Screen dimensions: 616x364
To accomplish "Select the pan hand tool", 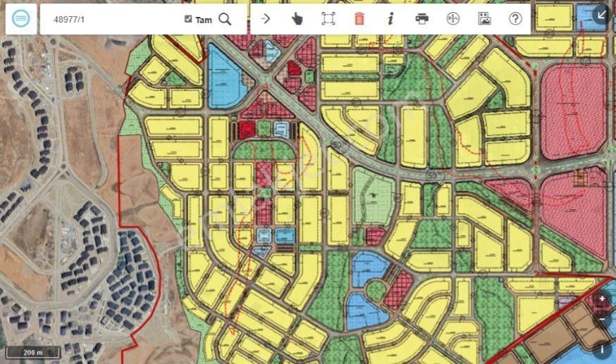I will coord(297,19).
